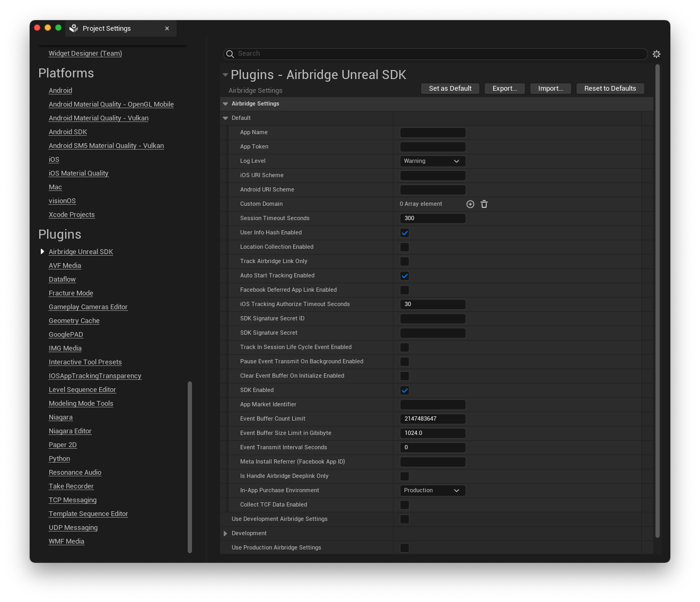Collapse Plugins - Airbridge Unreal SDK header

(x=225, y=75)
